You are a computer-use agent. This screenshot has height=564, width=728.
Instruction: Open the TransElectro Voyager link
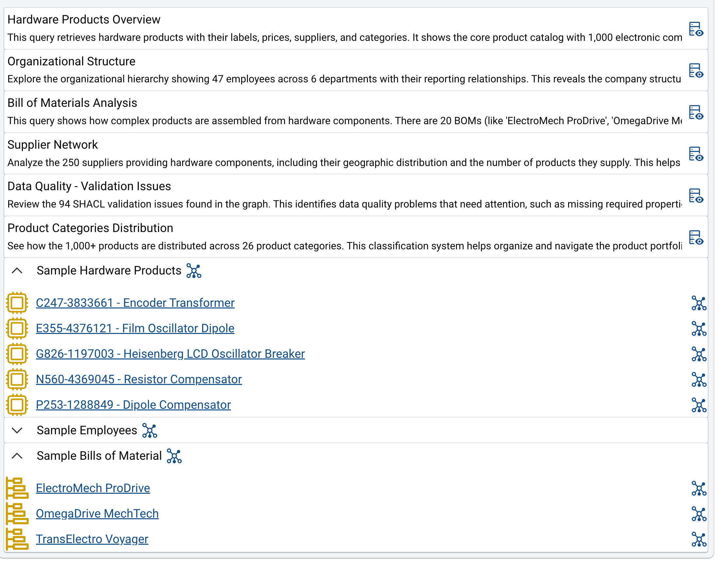point(92,539)
